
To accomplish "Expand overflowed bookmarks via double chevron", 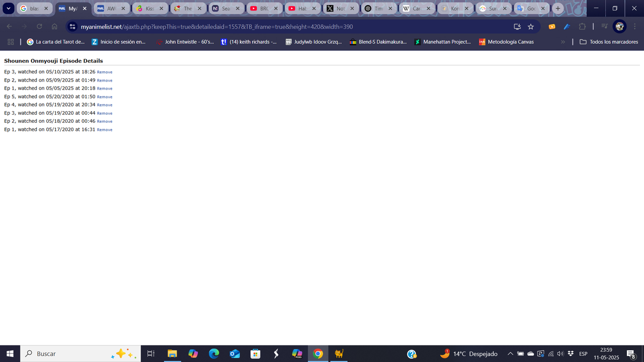I will 563,42.
